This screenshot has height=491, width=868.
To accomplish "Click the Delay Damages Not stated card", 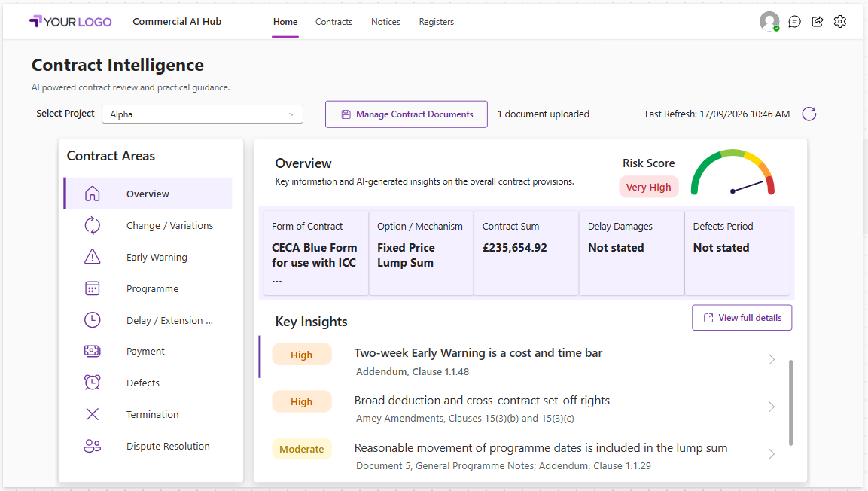I will coord(632,253).
